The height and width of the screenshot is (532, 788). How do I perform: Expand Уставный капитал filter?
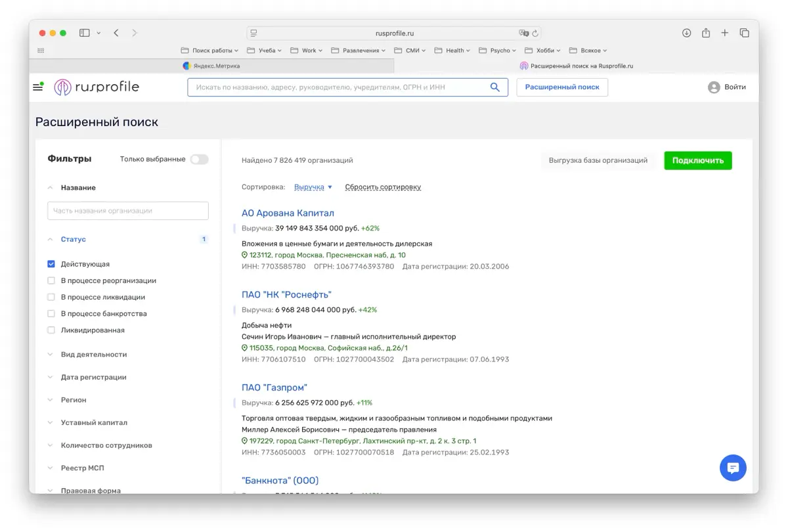(87, 423)
